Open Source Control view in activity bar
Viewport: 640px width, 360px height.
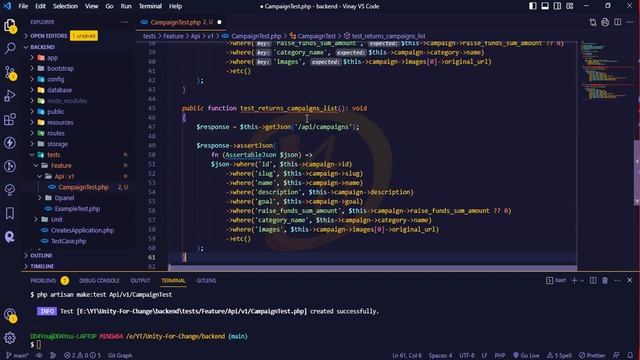(x=10, y=73)
